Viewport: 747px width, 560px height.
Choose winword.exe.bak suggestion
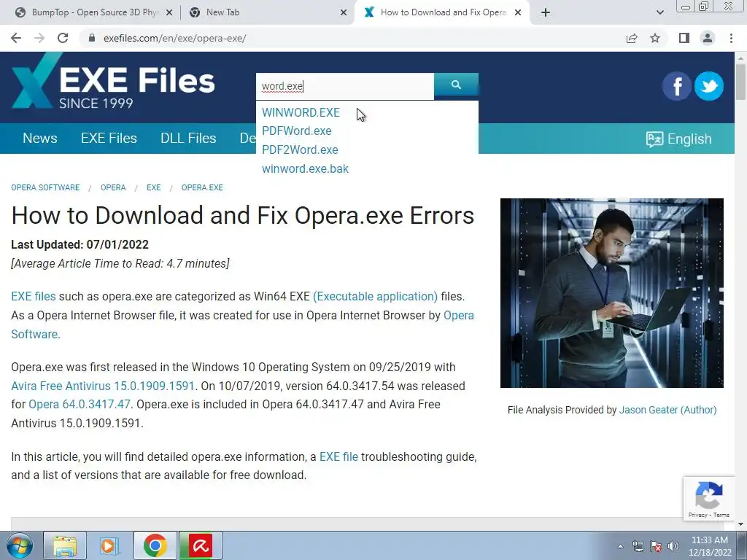306,169
